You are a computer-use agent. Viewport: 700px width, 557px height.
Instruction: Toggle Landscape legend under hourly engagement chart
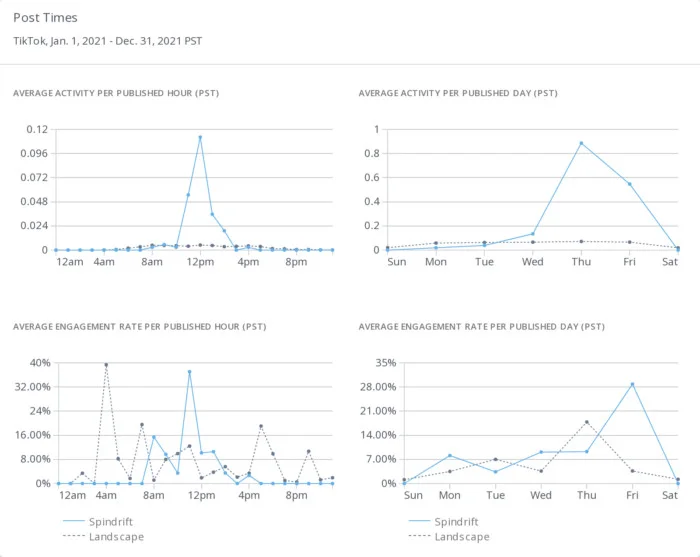click(103, 536)
